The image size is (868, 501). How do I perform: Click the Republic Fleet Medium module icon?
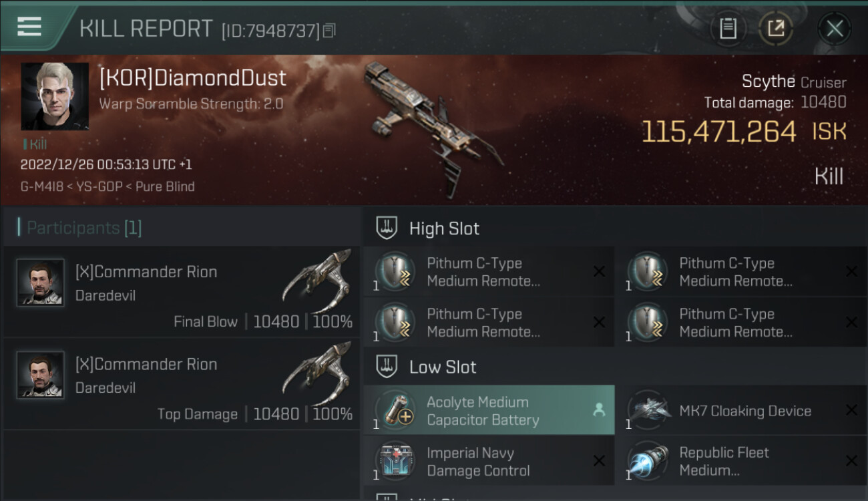647,461
